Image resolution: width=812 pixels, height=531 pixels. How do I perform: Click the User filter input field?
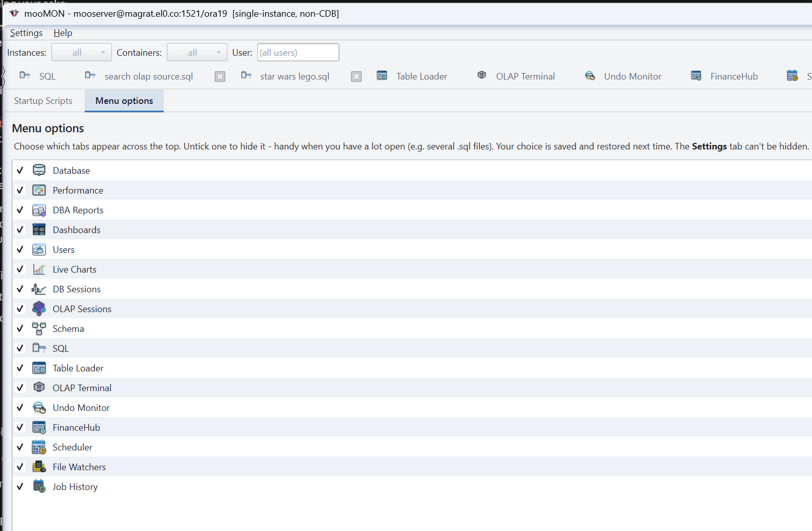coord(298,52)
